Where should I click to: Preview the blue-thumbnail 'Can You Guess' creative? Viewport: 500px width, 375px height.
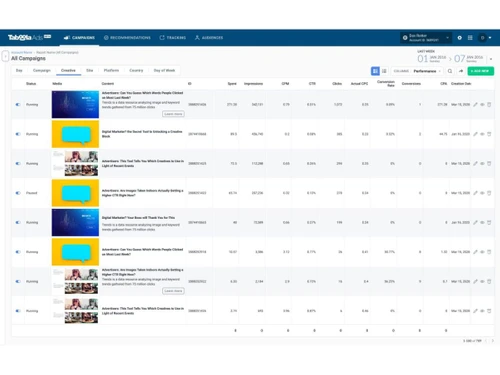pyautogui.click(x=482, y=105)
